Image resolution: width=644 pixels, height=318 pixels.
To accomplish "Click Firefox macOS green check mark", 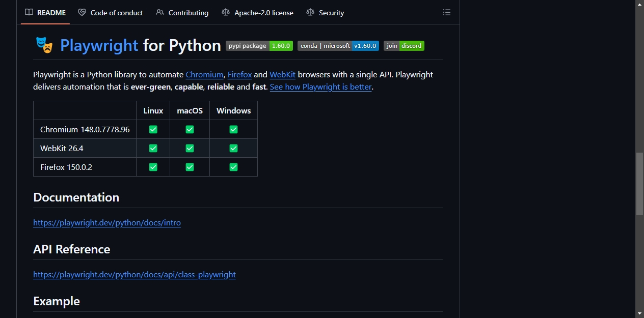I will pos(190,167).
